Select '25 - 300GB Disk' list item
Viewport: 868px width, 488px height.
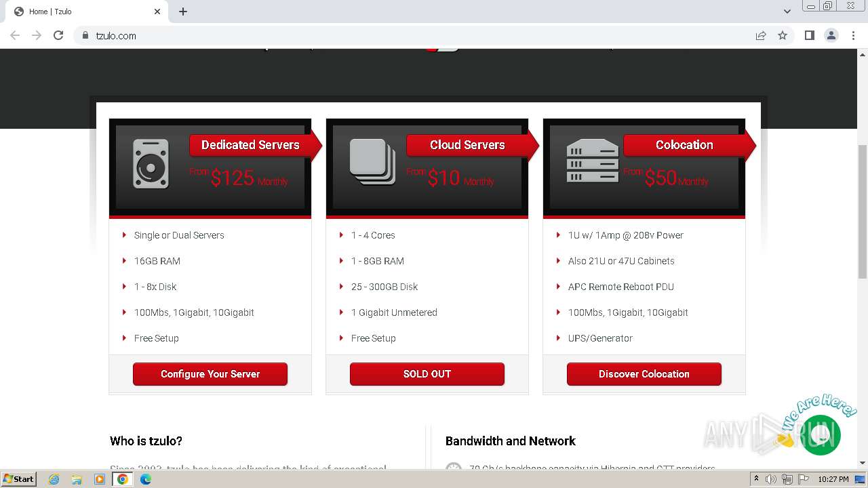pyautogui.click(x=384, y=287)
